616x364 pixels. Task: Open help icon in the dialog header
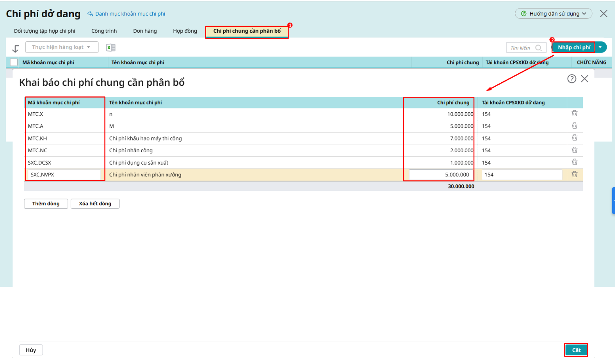coord(571,79)
